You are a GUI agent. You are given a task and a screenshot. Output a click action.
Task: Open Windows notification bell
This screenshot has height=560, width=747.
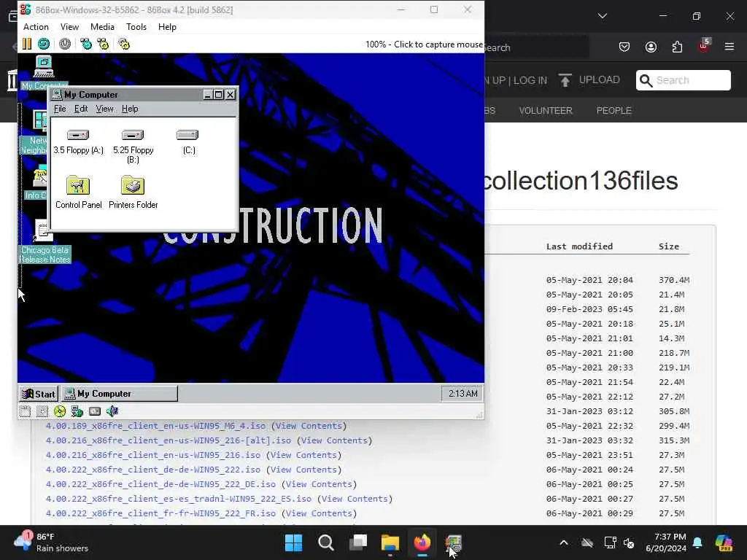697,542
